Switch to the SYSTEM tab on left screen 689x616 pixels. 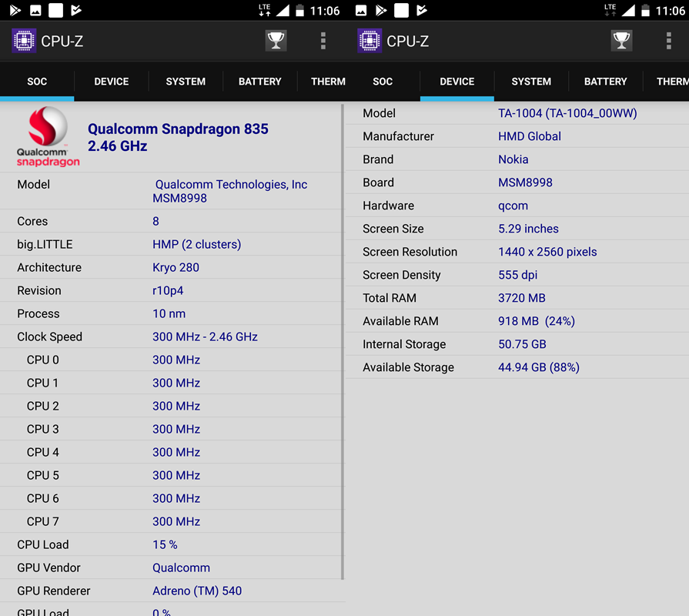[x=186, y=82]
